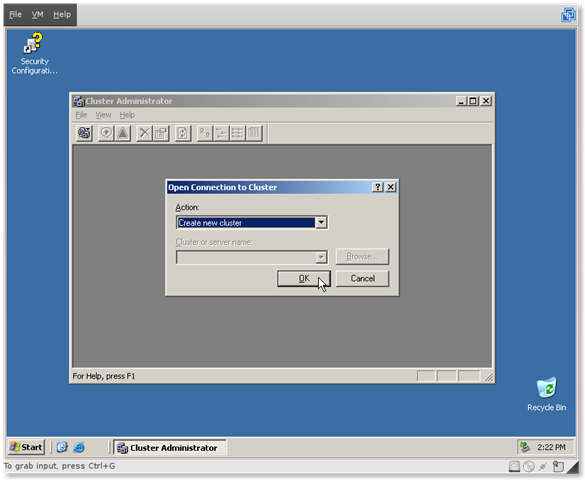Click Cluster Administrator taskbar button
The image size is (585, 480).
[170, 448]
